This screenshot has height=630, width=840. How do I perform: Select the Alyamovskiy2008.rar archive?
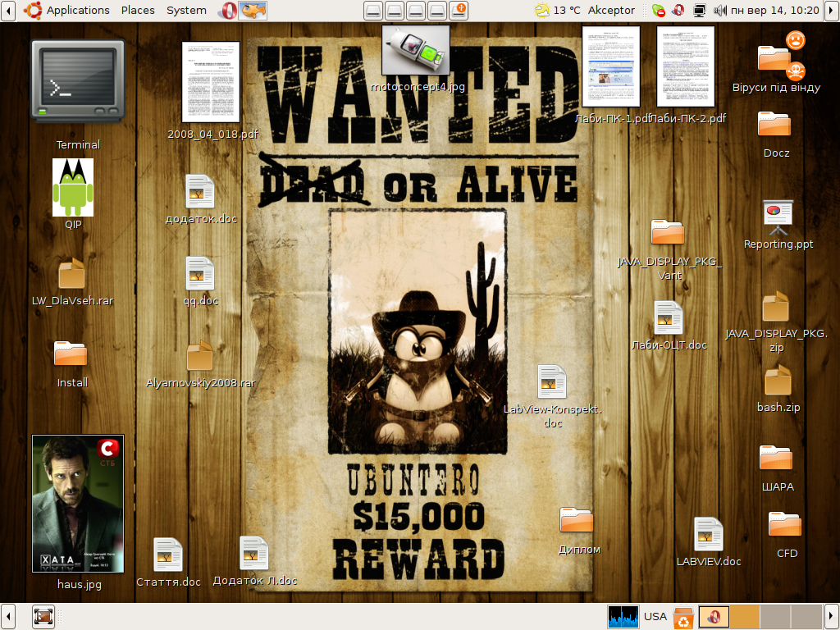(200, 355)
